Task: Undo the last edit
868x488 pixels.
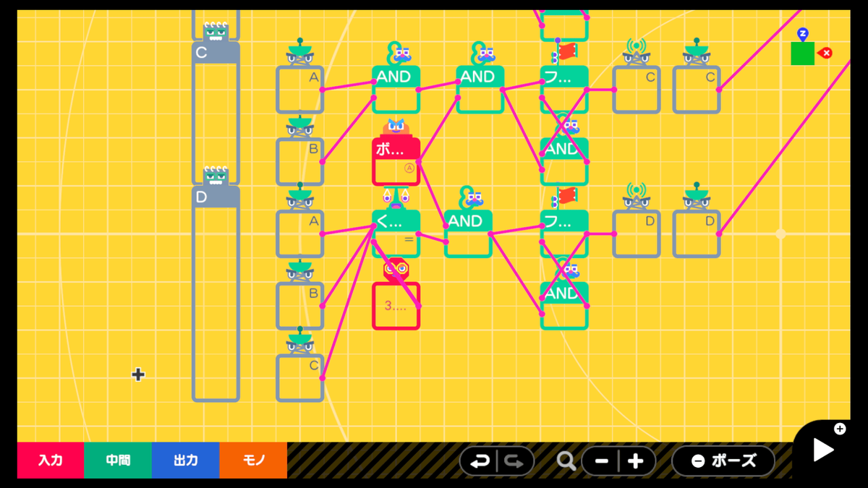Action: (479, 461)
